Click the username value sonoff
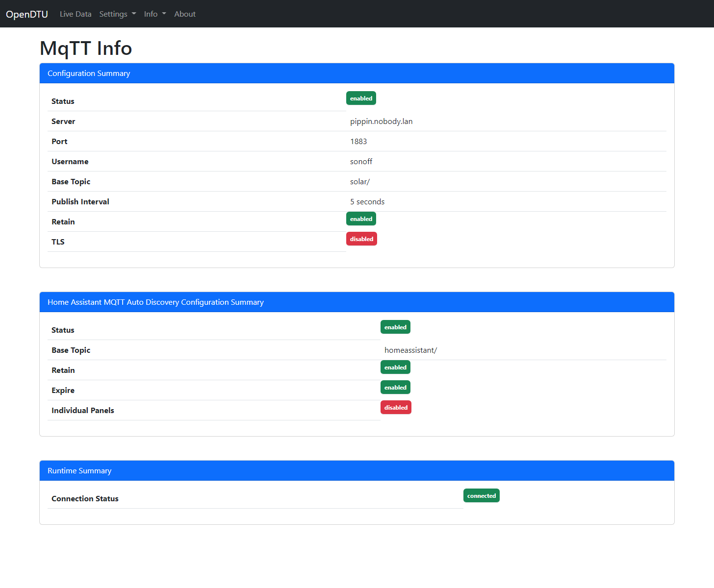This screenshot has width=714, height=588. tap(361, 162)
